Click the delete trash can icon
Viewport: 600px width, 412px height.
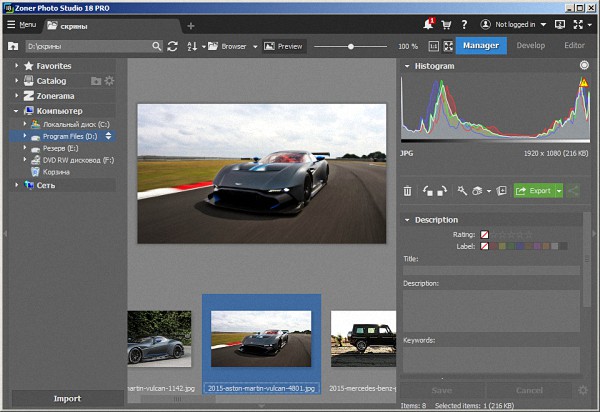point(408,191)
